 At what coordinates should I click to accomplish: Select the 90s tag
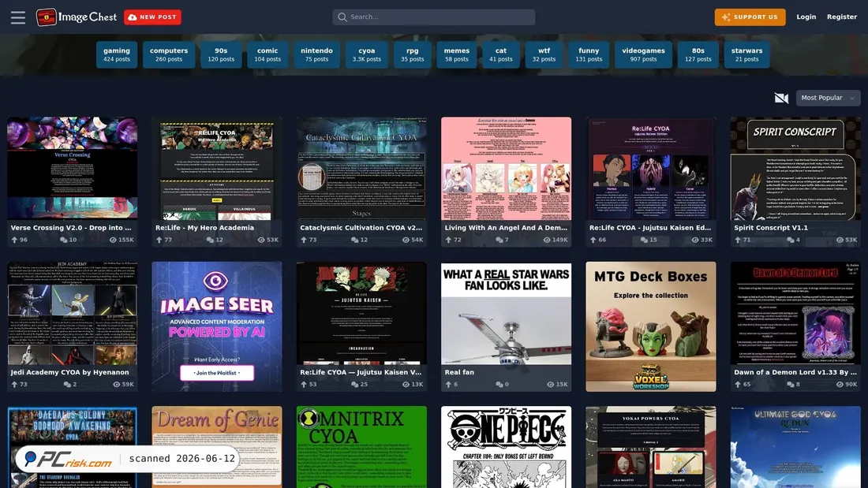pos(221,54)
